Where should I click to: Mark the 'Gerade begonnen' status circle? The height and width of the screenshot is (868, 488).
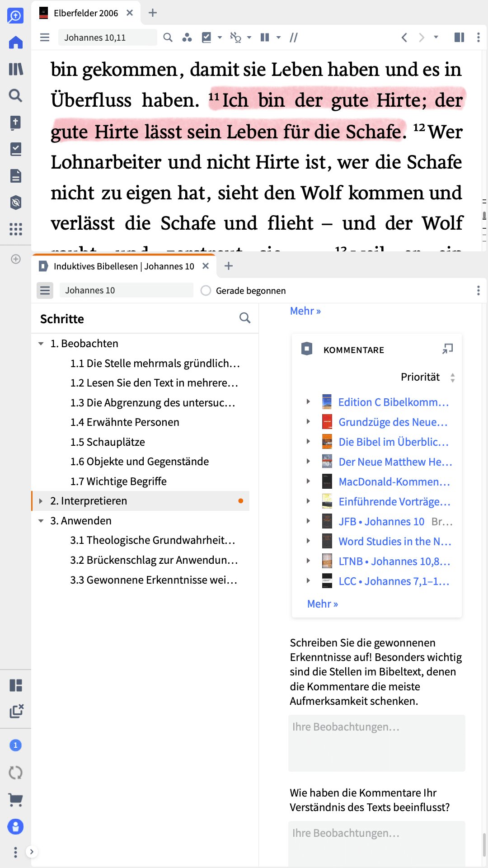(x=206, y=291)
